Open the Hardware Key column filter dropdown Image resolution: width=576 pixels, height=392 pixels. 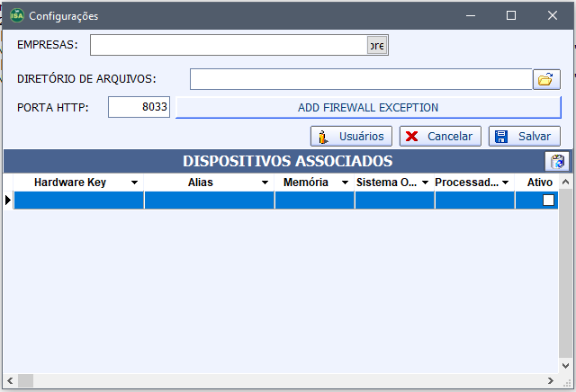[x=134, y=183]
